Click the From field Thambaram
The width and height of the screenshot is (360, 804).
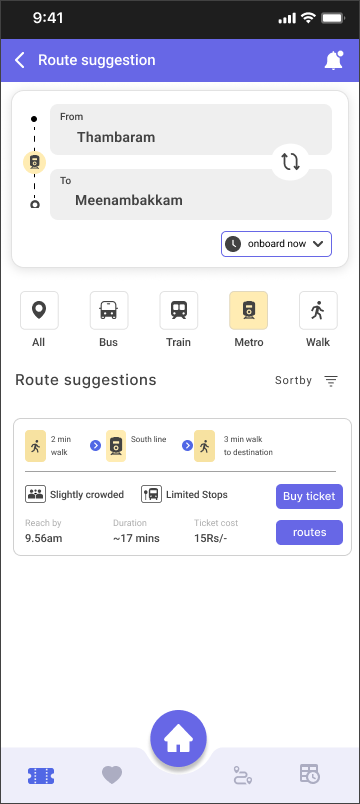[191, 130]
